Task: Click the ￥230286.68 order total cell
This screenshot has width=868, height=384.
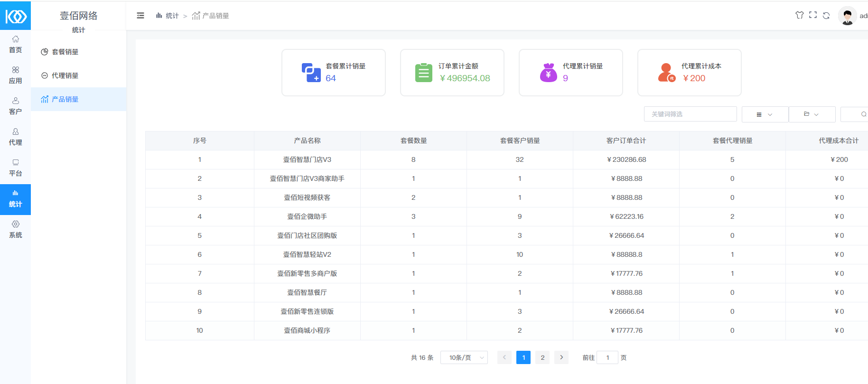Action: (626, 159)
